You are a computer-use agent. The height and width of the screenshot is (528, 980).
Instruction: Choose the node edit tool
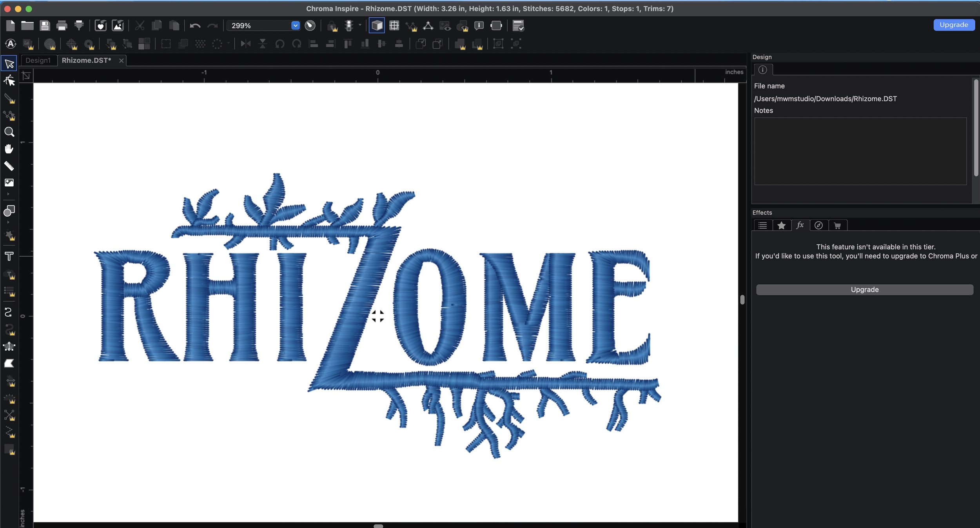9,81
